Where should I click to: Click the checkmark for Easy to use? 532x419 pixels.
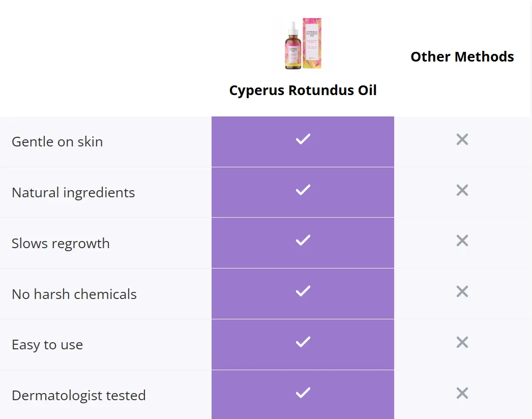tap(303, 342)
